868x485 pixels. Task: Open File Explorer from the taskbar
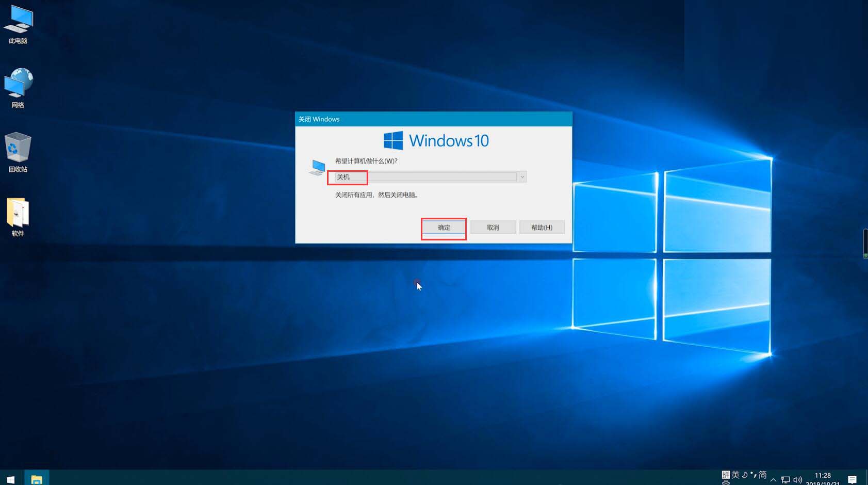(x=37, y=479)
